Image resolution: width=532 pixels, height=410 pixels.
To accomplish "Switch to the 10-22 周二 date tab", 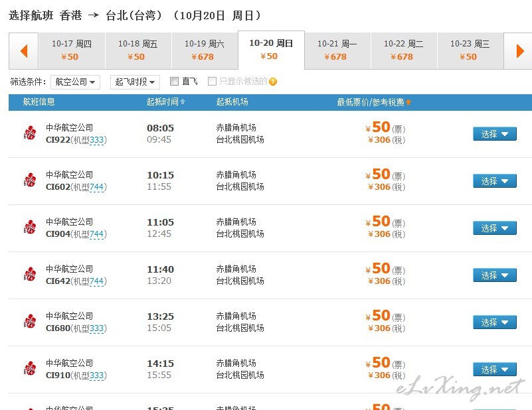I will point(404,51).
